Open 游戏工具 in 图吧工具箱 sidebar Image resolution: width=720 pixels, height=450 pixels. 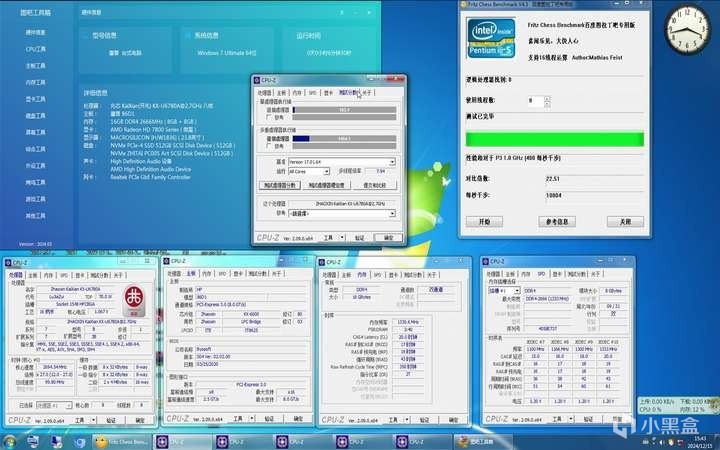tap(35, 199)
